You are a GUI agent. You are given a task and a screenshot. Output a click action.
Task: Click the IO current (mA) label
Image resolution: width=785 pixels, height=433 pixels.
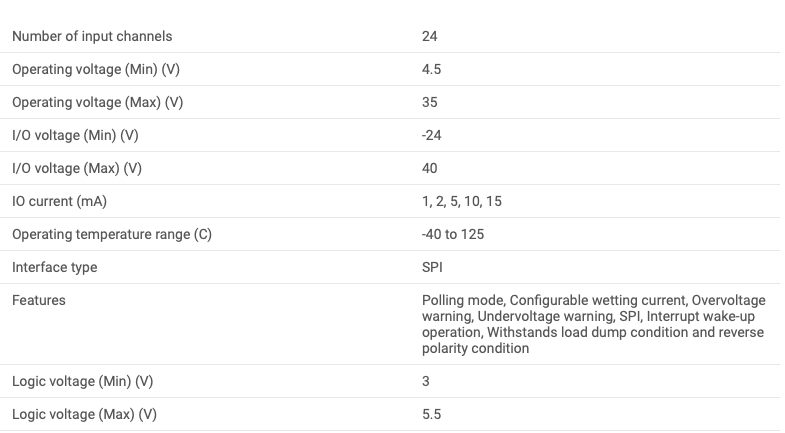pyautogui.click(x=60, y=202)
